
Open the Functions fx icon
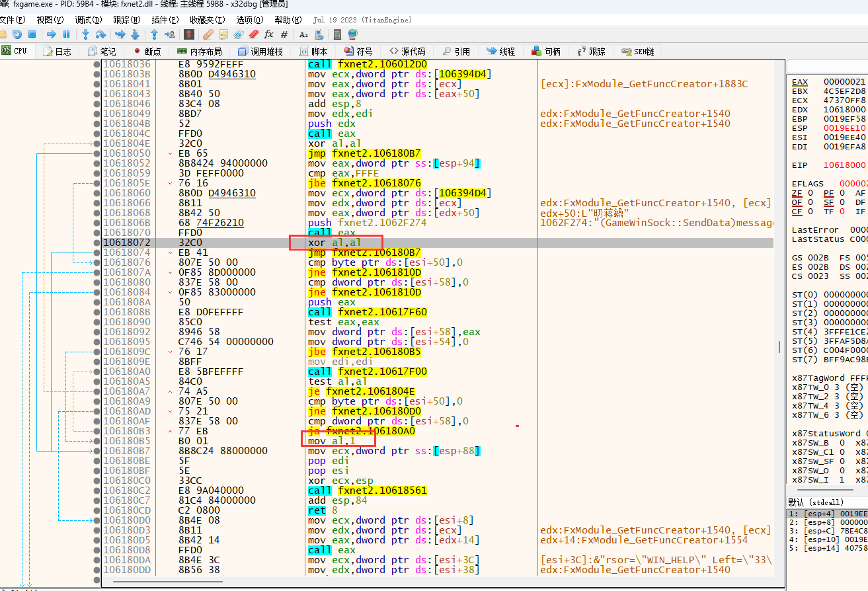[268, 34]
